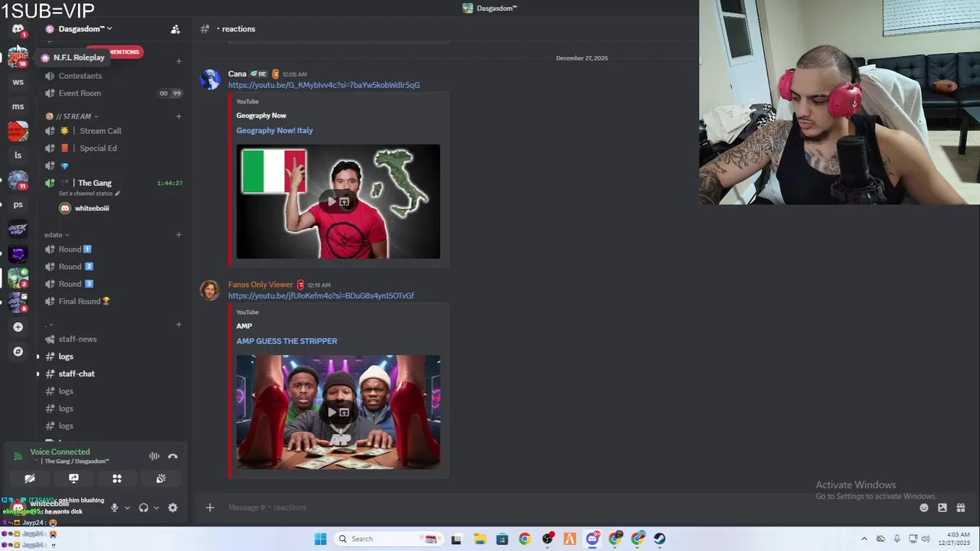The height and width of the screenshot is (551, 980).
Task: Toggle noise suppression waveform icon
Action: [154, 456]
